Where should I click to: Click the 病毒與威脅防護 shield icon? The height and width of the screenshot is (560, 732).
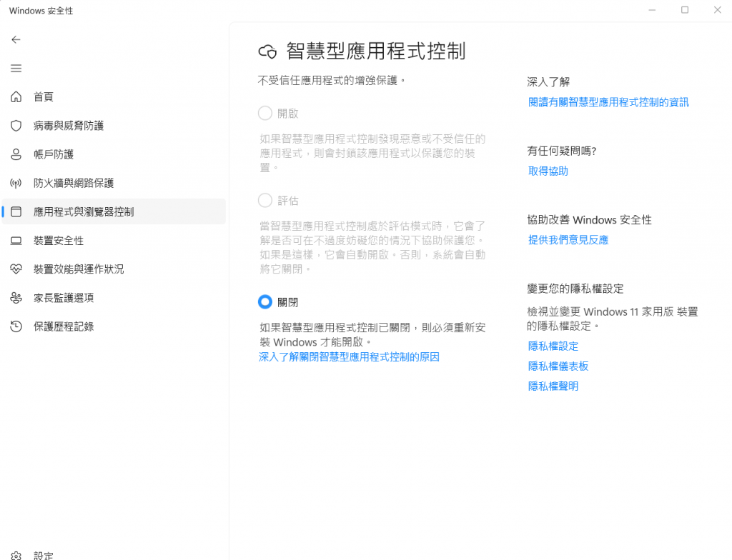point(16,126)
